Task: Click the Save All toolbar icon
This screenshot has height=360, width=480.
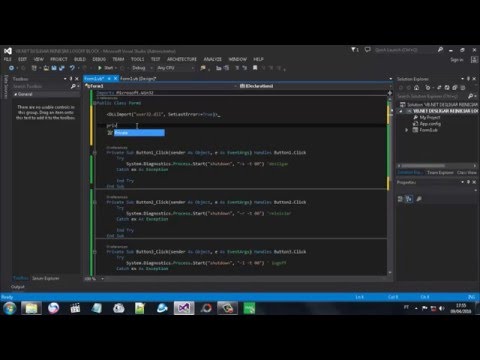Action: click(x=62, y=68)
